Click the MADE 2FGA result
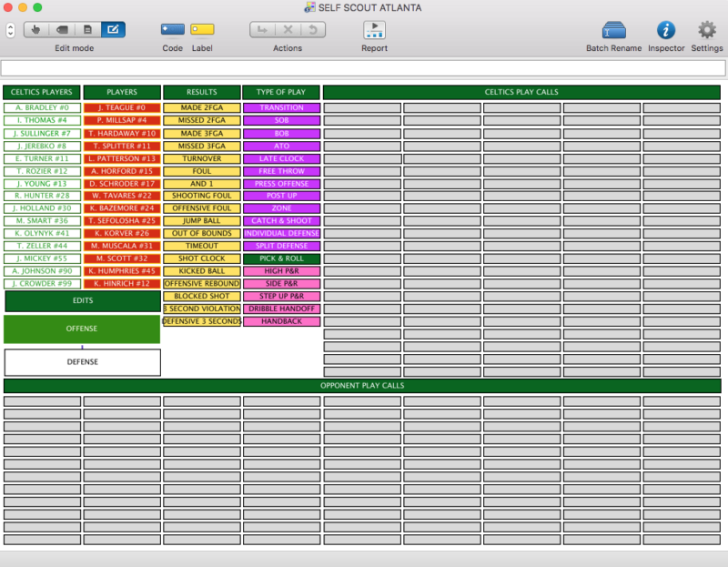728x567 pixels. pos(202,107)
